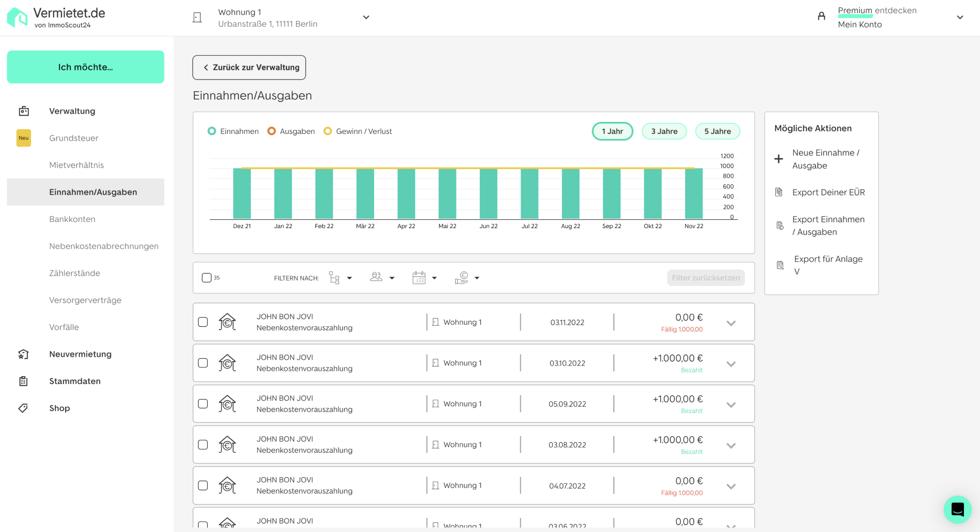
Task: Expand the 03.08.2022 transaction row
Action: 731,445
